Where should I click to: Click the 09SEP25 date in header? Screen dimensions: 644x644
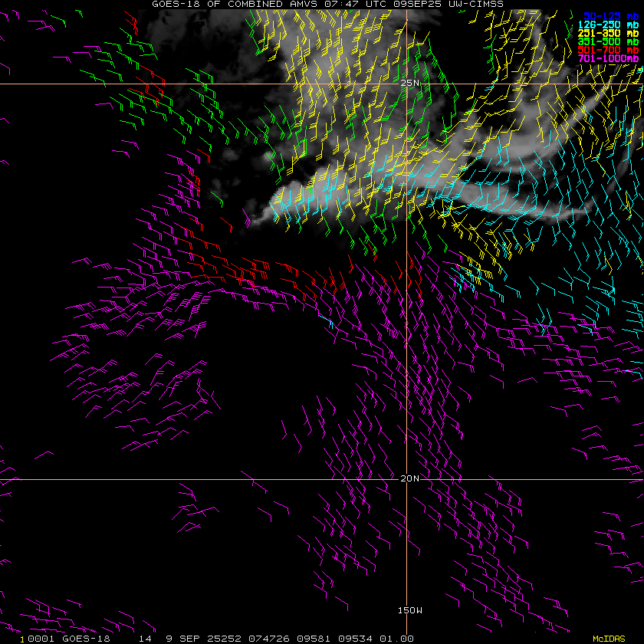click(x=424, y=4)
